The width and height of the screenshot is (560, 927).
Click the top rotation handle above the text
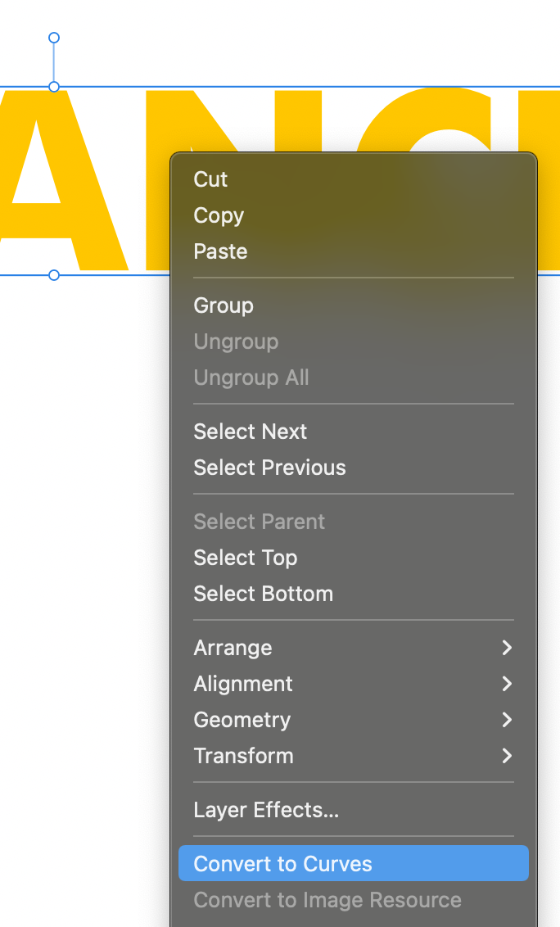click(x=53, y=37)
